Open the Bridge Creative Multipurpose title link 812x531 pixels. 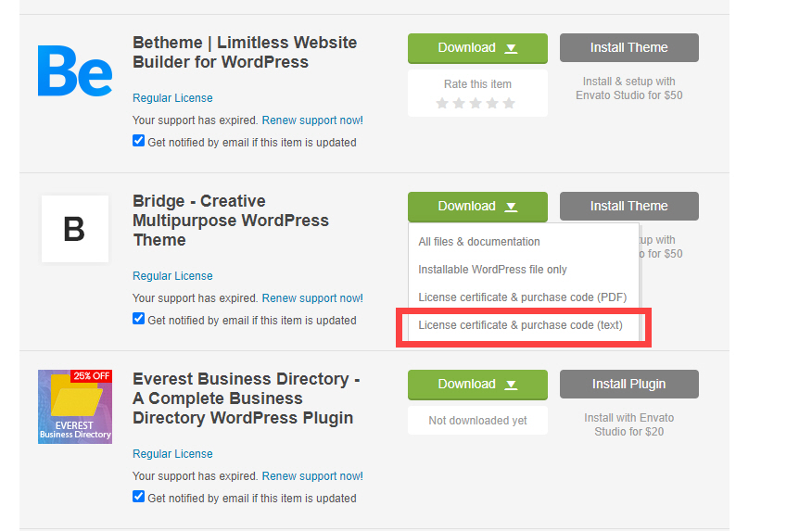click(231, 221)
